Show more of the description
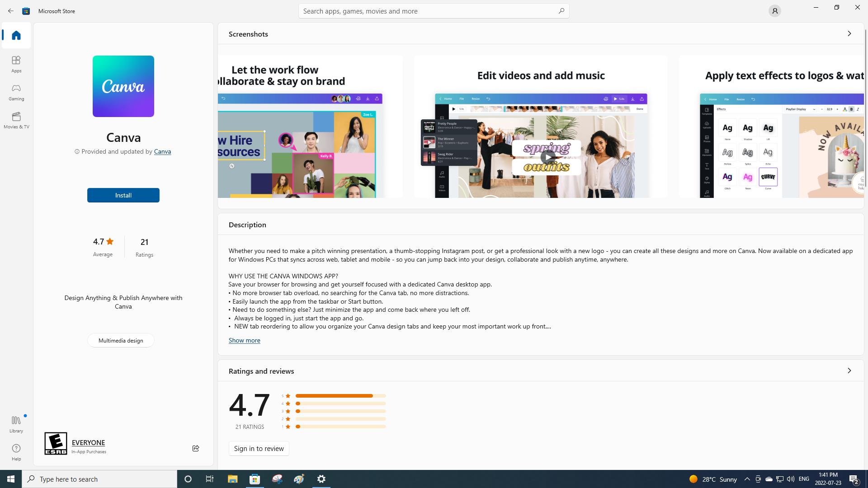Viewport: 868px width, 488px height. (x=244, y=340)
